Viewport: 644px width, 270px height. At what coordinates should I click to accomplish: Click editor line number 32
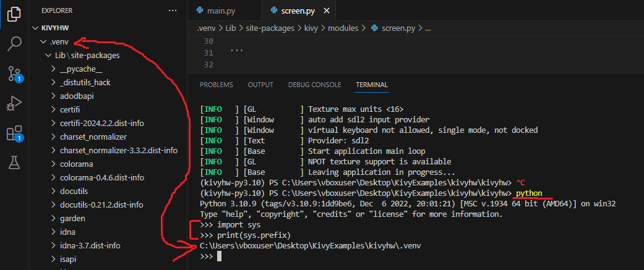[208, 64]
